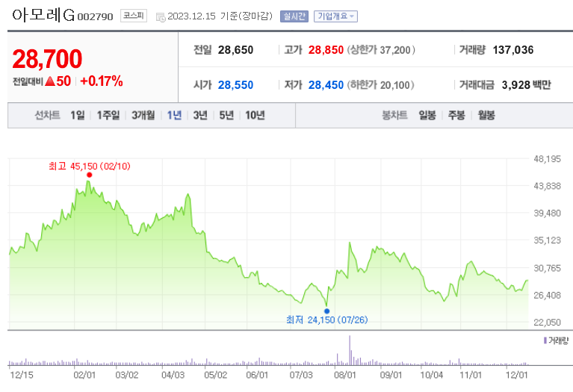Click the tallest volume bar near 08/01
Image resolution: width=573 pixels, height=392 pixels.
[x=350, y=350]
